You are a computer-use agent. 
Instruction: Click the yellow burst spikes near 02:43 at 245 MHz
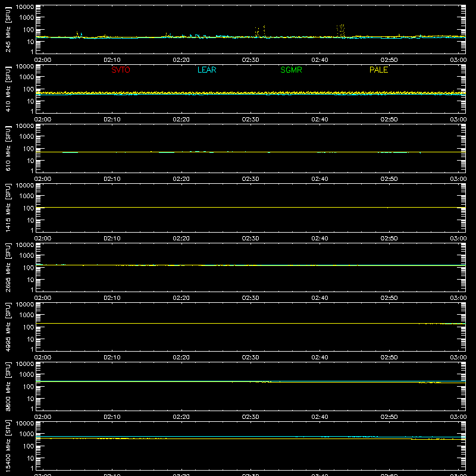(341, 31)
